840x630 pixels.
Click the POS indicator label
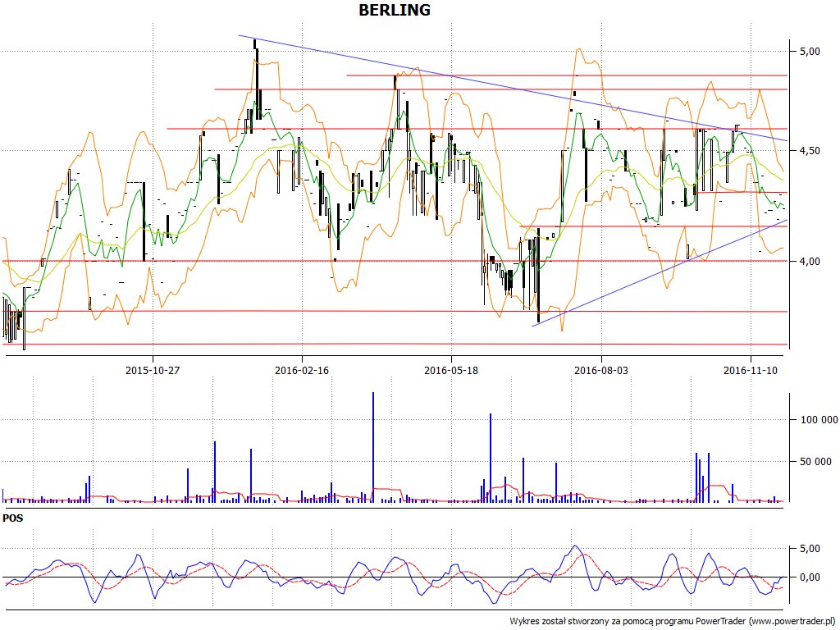click(13, 518)
